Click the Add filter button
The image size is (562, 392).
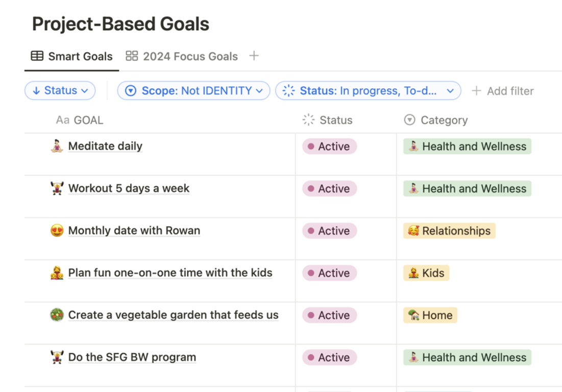503,91
